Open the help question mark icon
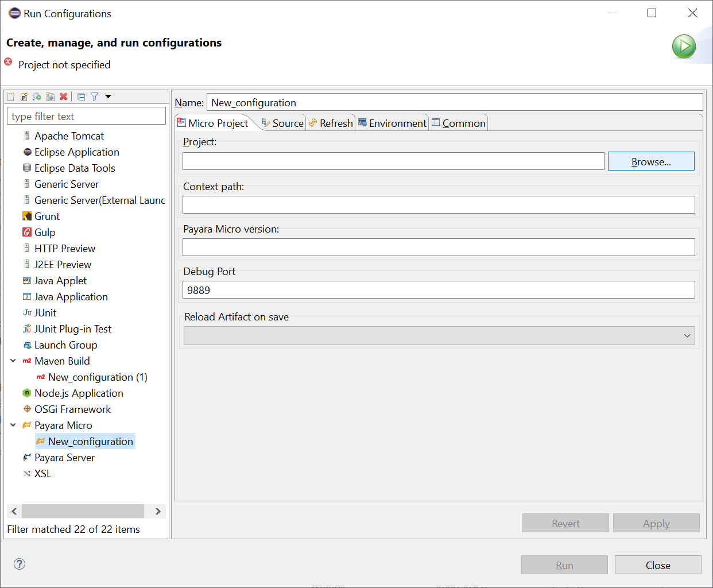 [20, 564]
